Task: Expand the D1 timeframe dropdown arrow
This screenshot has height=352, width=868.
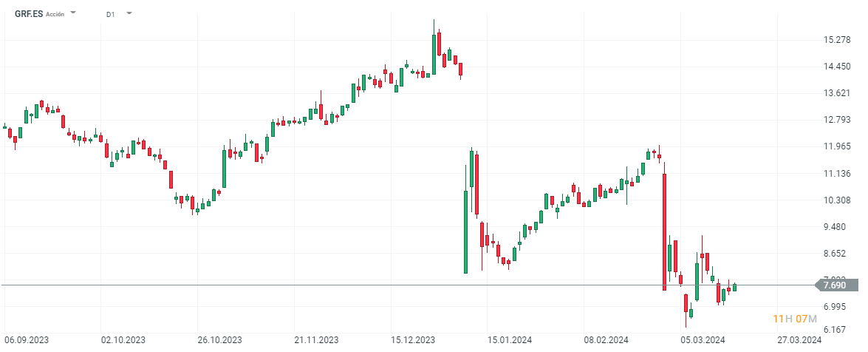Action: pos(129,13)
